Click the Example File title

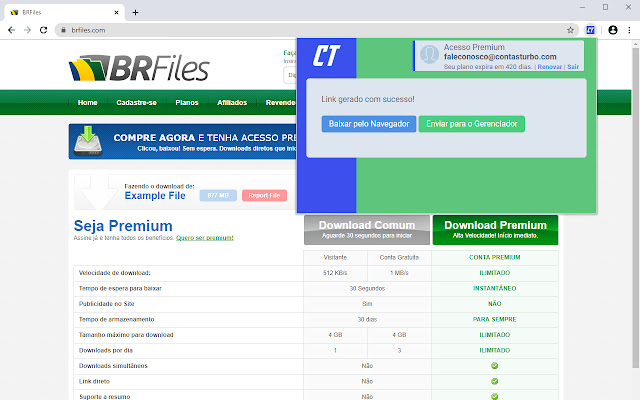click(155, 196)
